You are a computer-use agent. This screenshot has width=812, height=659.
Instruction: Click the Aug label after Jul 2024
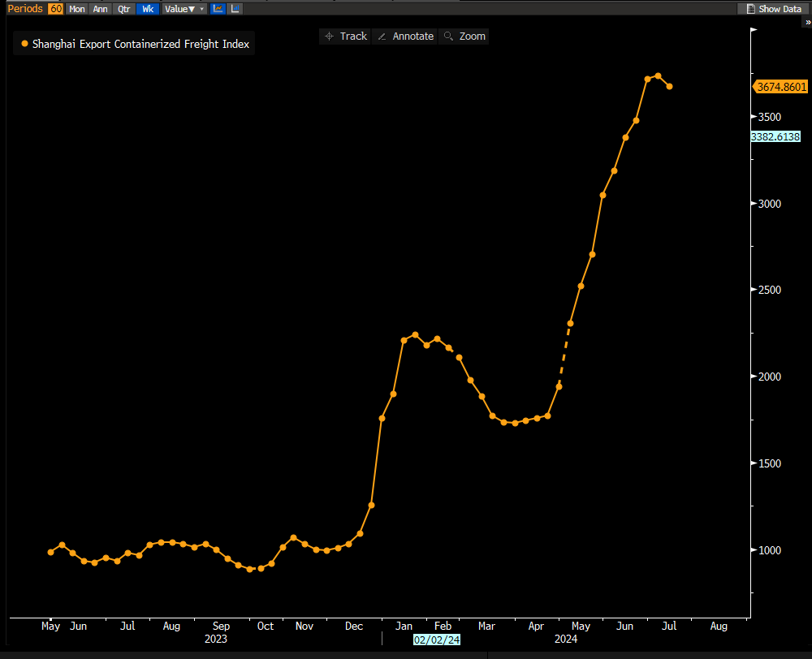[719, 626]
